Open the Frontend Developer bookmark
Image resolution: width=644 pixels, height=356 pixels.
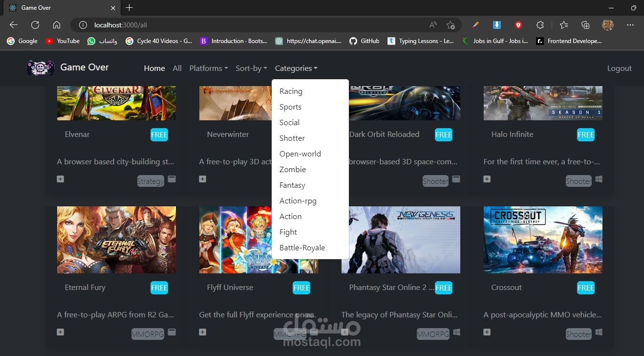coord(569,41)
